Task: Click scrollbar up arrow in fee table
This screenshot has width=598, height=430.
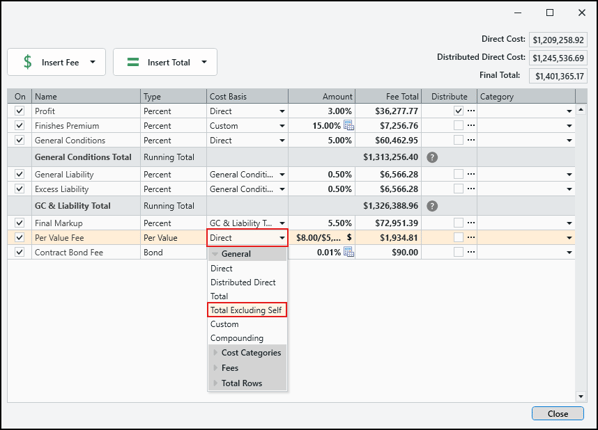Action: [580, 110]
